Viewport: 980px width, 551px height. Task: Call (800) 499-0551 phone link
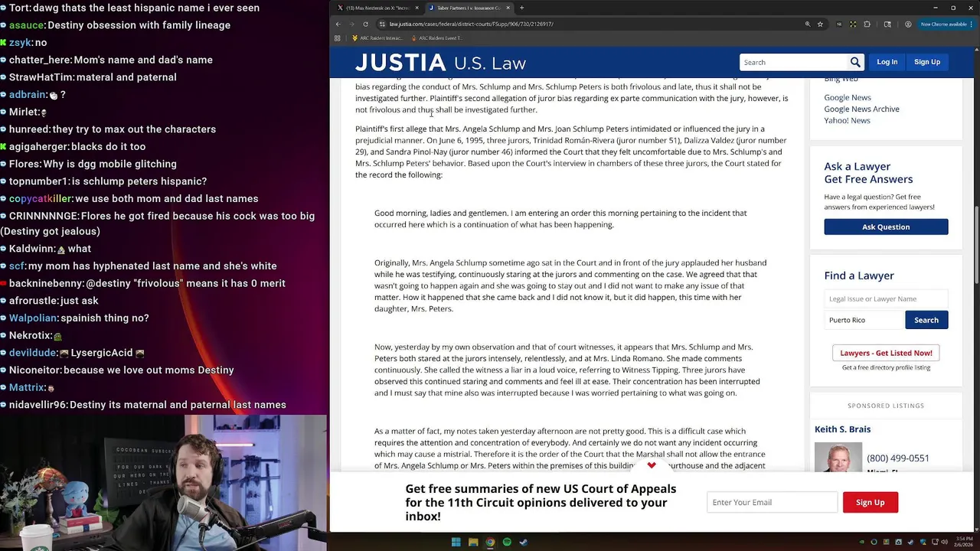coord(898,458)
